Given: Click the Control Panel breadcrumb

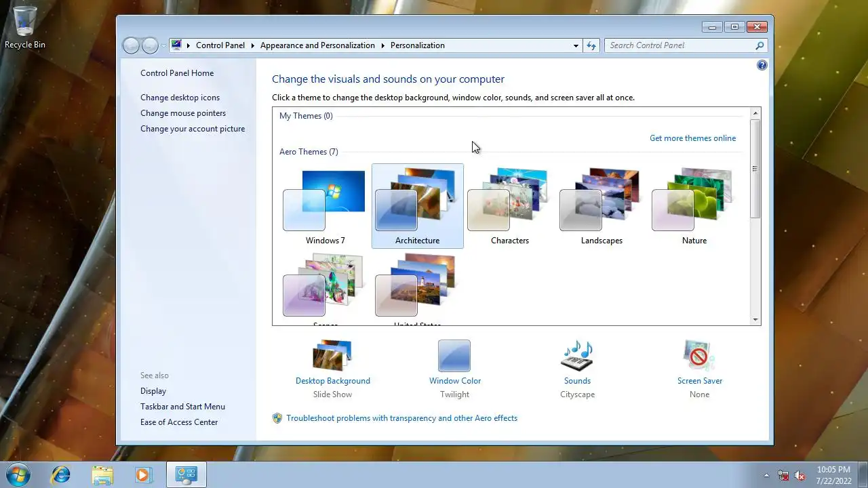Looking at the screenshot, I should click(220, 45).
